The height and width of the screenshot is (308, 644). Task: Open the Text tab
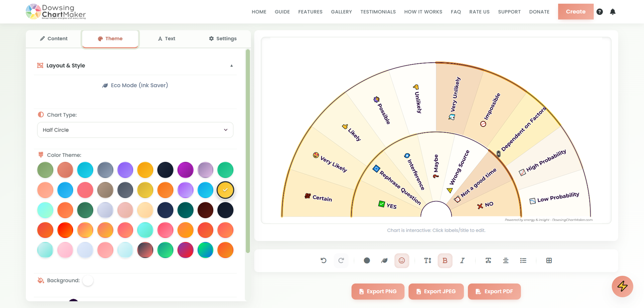167,39
